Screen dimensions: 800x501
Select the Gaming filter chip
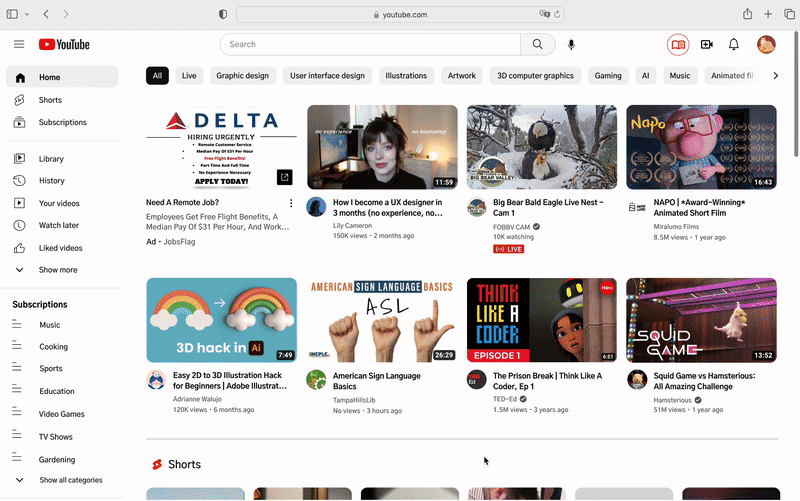(608, 76)
